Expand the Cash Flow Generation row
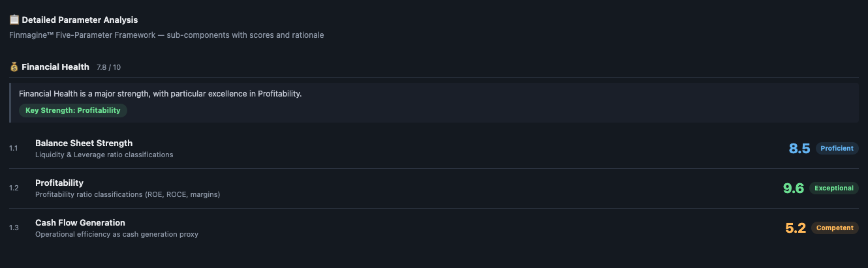 click(80, 222)
